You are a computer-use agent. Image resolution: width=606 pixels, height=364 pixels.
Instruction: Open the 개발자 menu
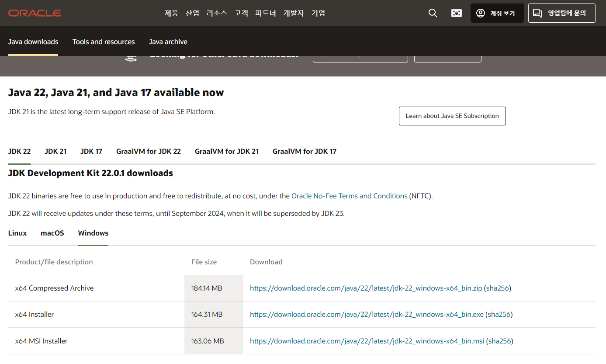click(294, 13)
